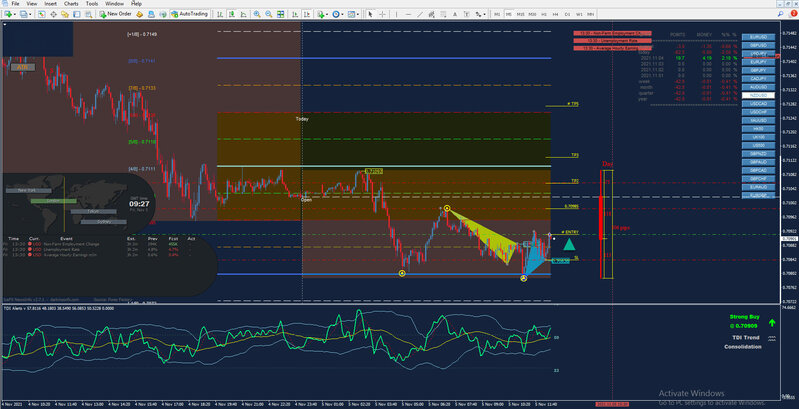The width and height of the screenshot is (799, 409).
Task: Click the highlighted NZDUSD symbol button
Action: tap(758, 95)
